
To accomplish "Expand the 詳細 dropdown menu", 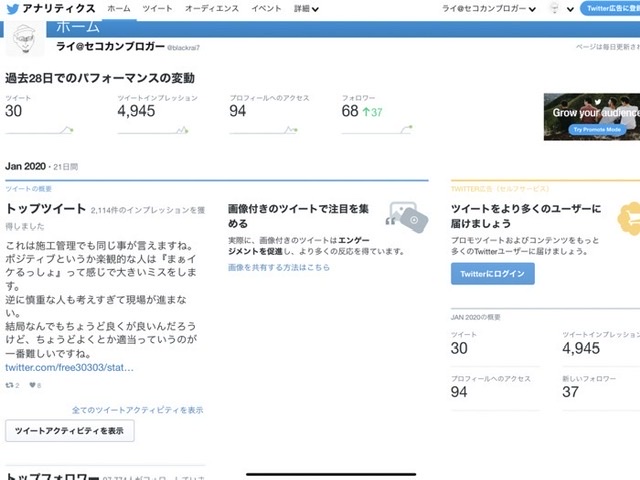I will click(306, 9).
